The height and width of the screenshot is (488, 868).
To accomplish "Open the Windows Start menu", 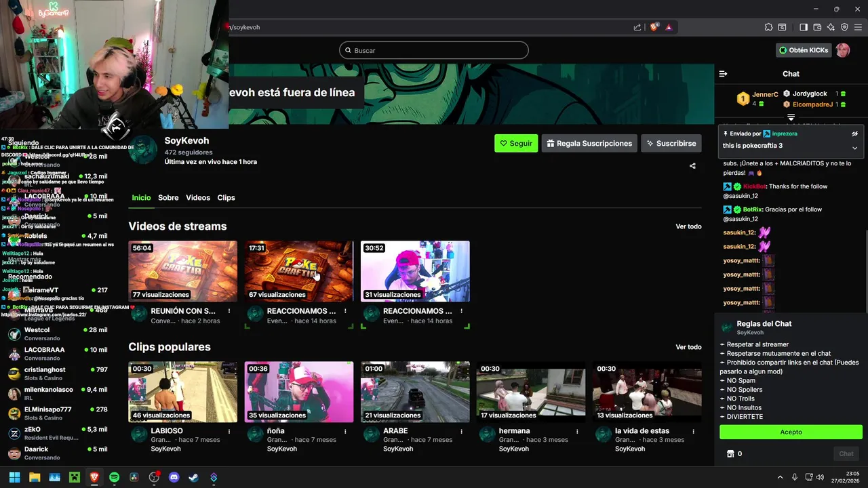I will click(14, 477).
